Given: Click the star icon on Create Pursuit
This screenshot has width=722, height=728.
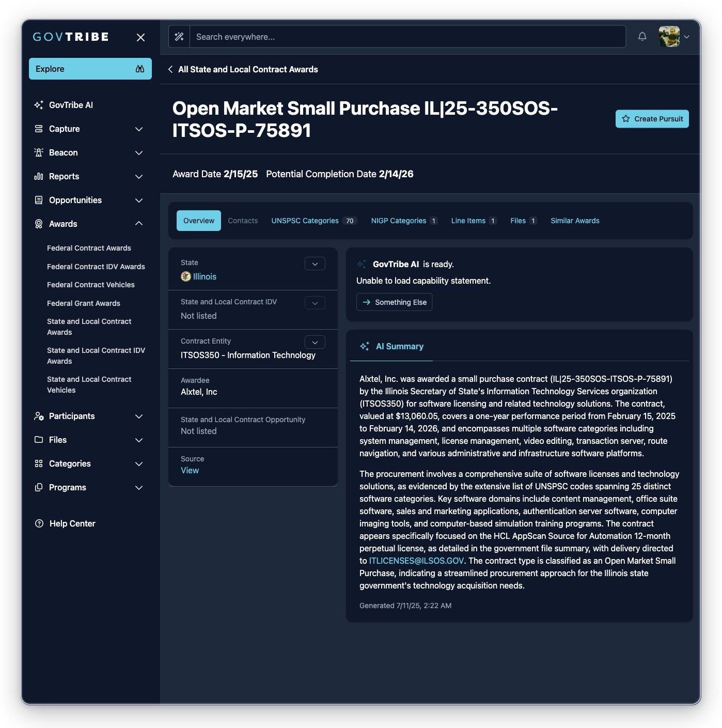Looking at the screenshot, I should (626, 119).
